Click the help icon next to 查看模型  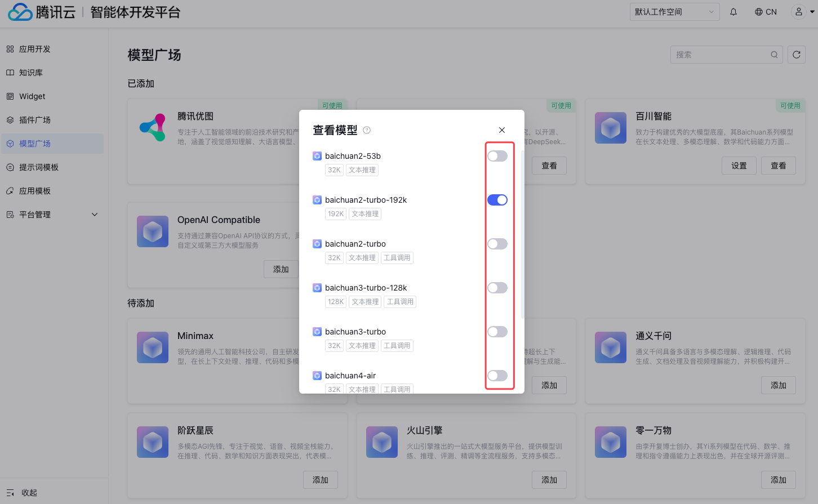click(367, 130)
